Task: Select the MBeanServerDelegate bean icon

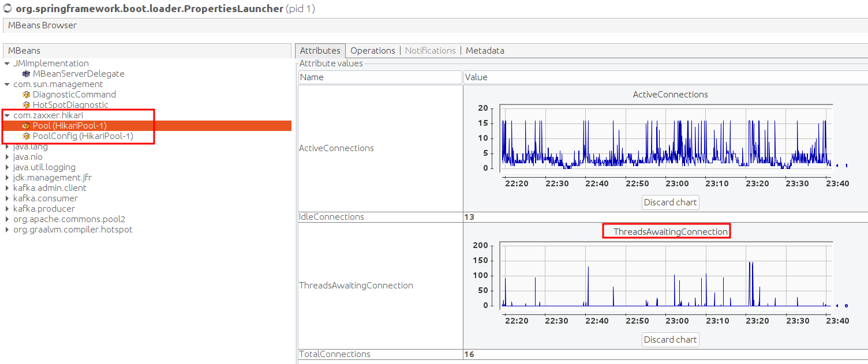Action: click(26, 73)
